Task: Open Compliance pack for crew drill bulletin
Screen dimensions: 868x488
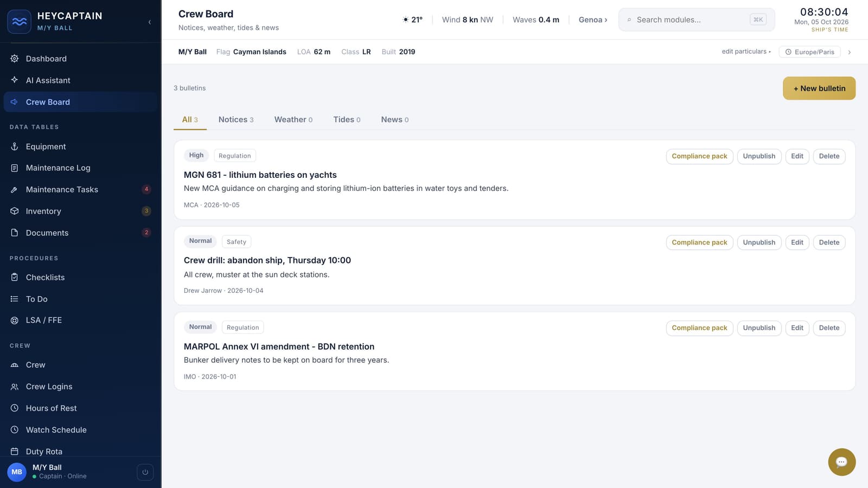Action: pos(699,242)
